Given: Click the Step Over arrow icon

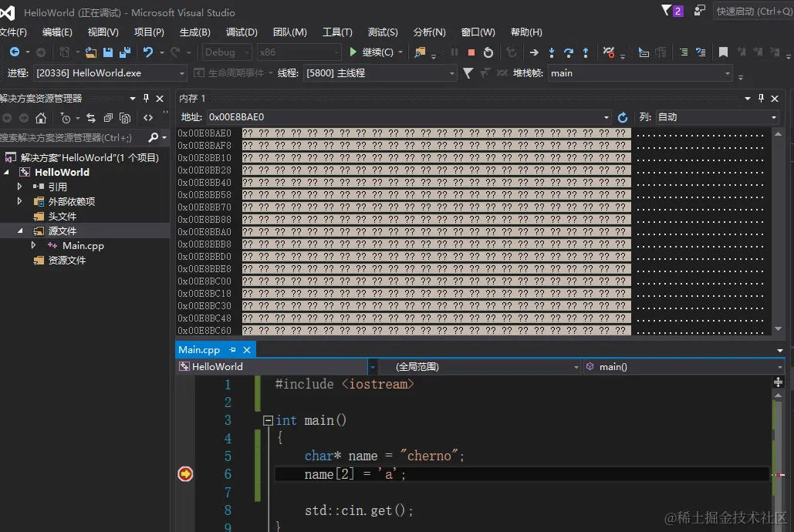Looking at the screenshot, I should 569,52.
